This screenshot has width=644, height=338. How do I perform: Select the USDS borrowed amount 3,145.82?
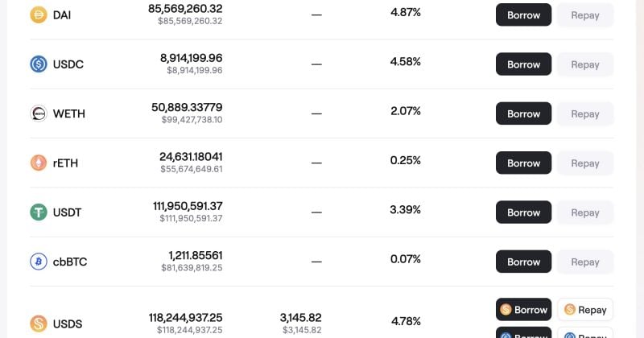300,318
